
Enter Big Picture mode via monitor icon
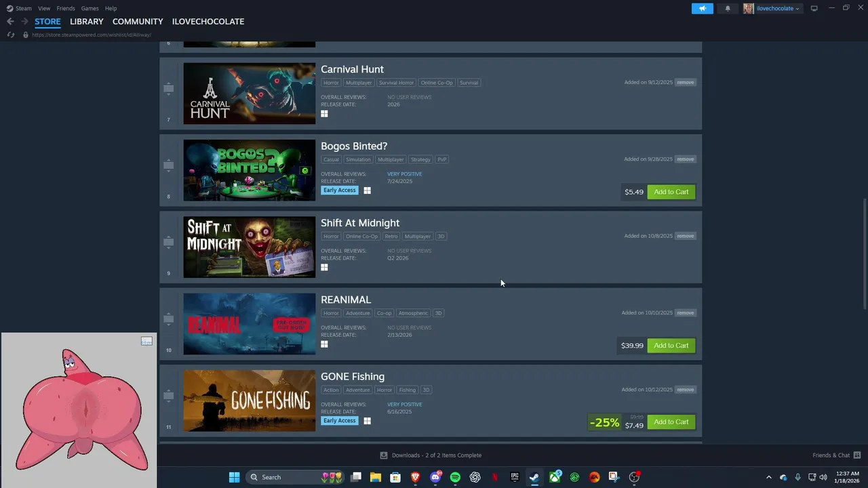tap(814, 8)
